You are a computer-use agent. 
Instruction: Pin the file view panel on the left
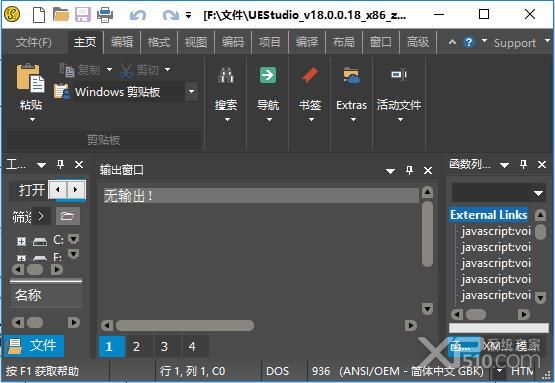pos(61,164)
